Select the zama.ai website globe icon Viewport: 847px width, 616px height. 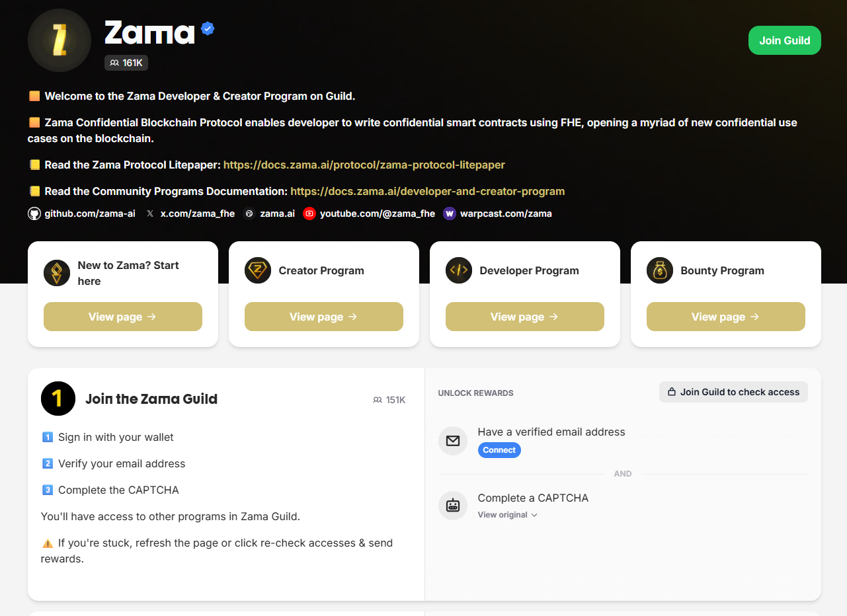249,213
